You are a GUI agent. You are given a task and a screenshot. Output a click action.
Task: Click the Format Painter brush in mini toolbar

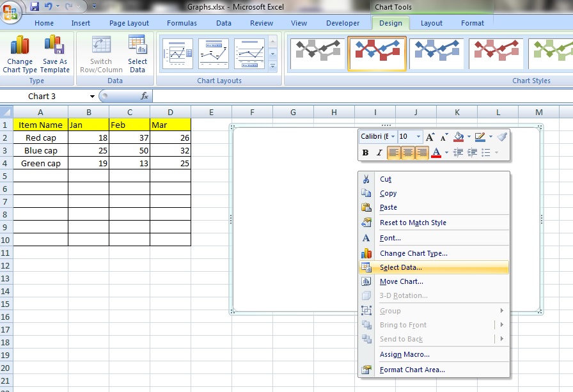pyautogui.click(x=502, y=137)
